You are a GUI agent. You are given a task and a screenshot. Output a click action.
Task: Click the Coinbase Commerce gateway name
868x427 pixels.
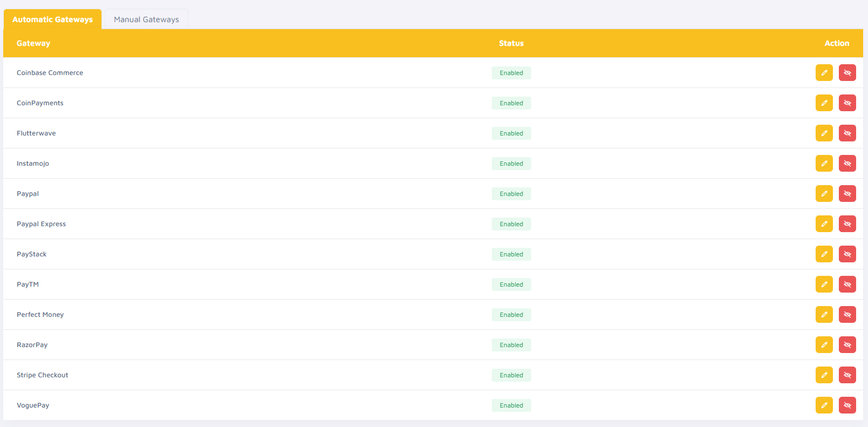pyautogui.click(x=50, y=73)
